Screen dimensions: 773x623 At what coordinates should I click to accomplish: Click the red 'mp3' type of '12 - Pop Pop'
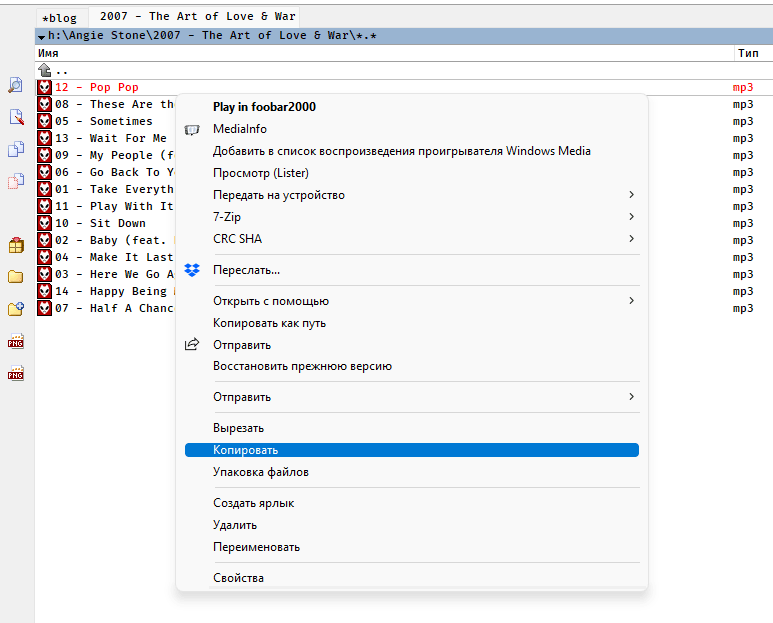coord(743,87)
